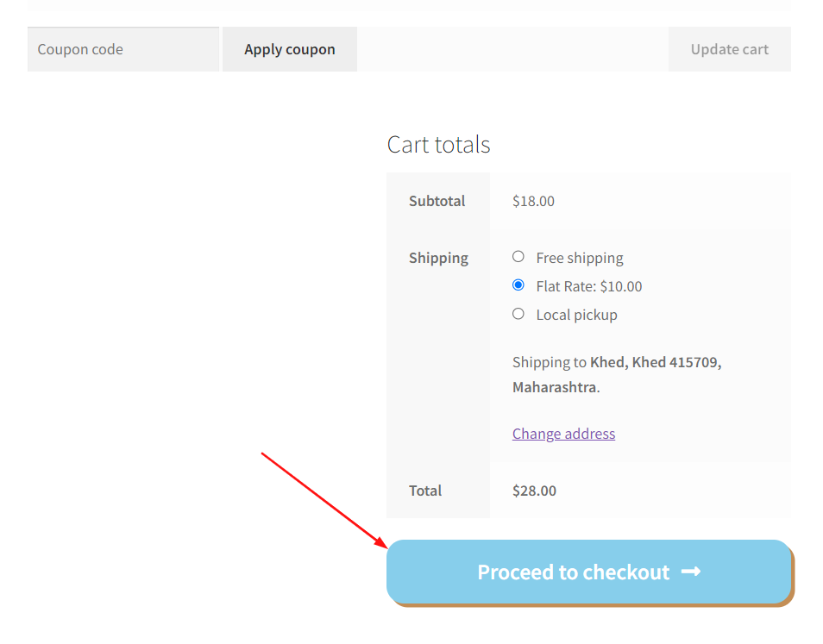Click the $28.00 total amount
This screenshot has width=823, height=644.
(534, 491)
